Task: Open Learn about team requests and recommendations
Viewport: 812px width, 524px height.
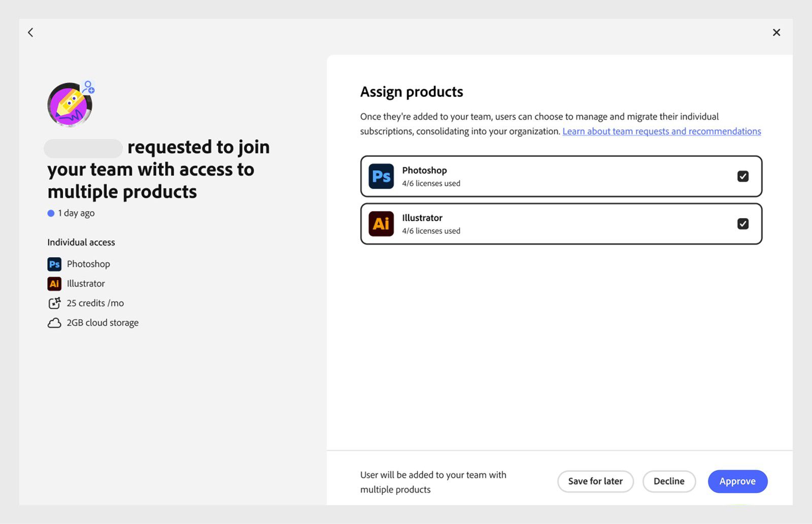Action: pyautogui.click(x=661, y=131)
